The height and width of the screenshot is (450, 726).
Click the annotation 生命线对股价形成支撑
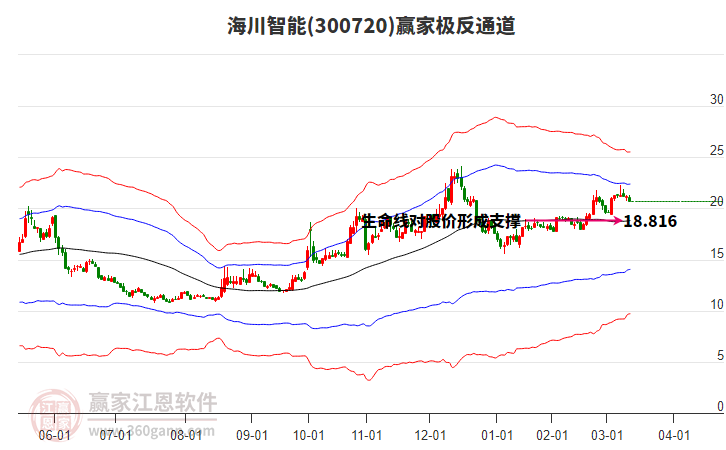click(x=441, y=221)
